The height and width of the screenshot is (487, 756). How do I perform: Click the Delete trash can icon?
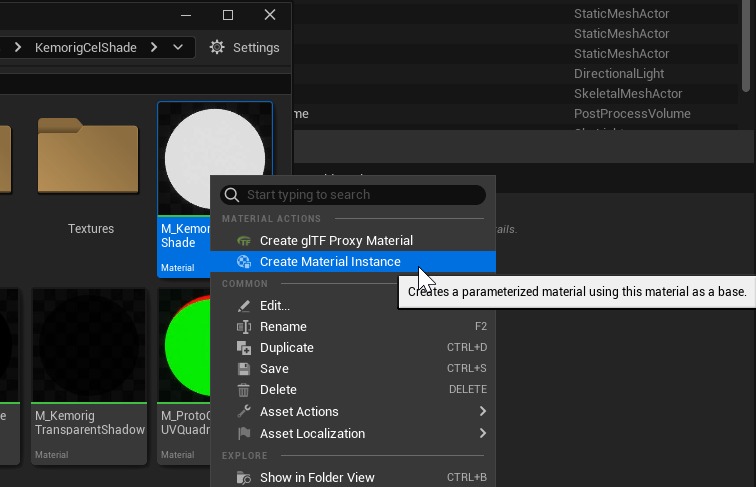[243, 390]
